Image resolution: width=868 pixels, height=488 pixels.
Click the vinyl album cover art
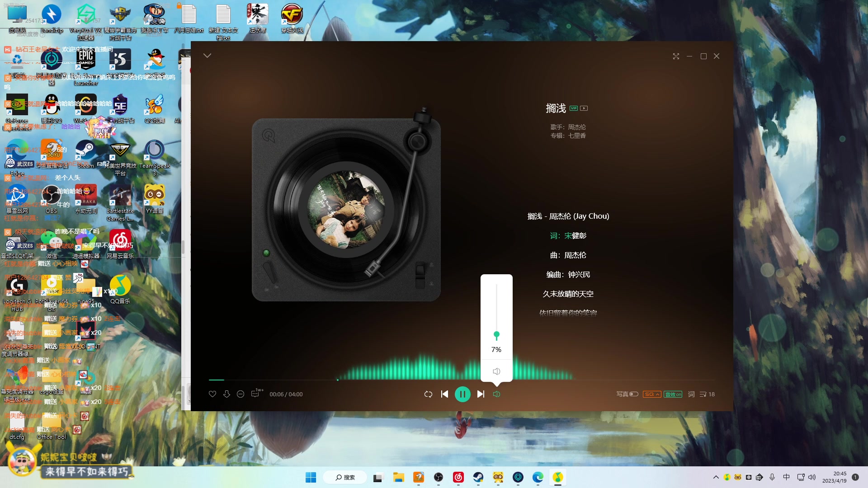[346, 210]
